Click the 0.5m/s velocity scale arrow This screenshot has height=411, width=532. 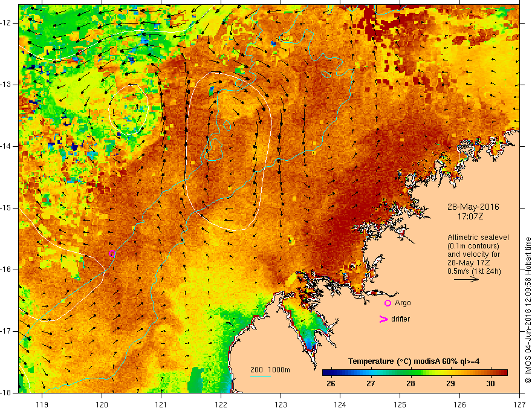pyautogui.click(x=466, y=279)
